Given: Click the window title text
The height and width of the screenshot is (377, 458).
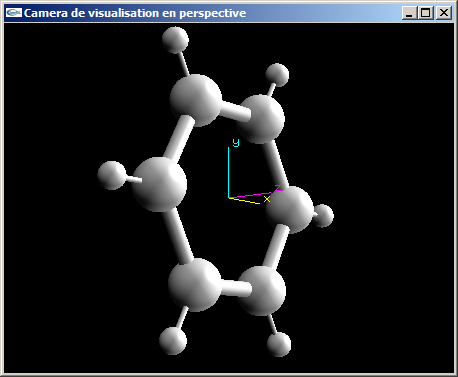Looking at the screenshot, I should click(x=135, y=13).
